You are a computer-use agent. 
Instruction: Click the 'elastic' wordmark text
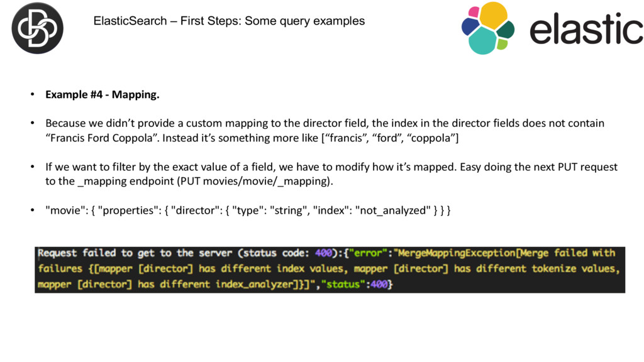[x=586, y=28]
